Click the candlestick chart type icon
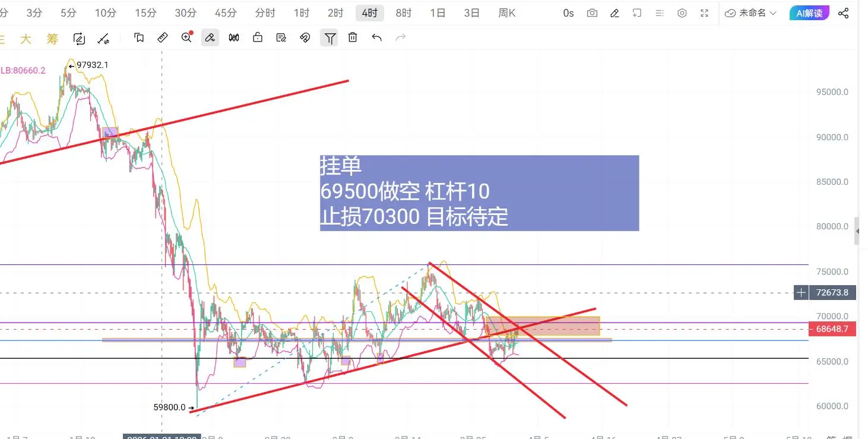This screenshot has width=868, height=439. tap(234, 38)
